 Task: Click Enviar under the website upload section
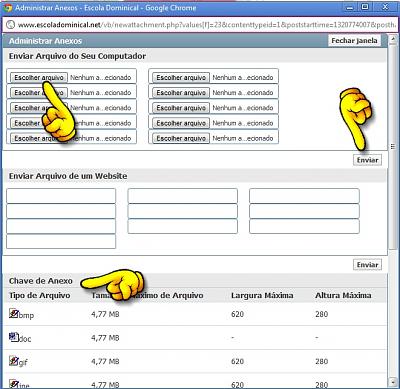tap(367, 265)
